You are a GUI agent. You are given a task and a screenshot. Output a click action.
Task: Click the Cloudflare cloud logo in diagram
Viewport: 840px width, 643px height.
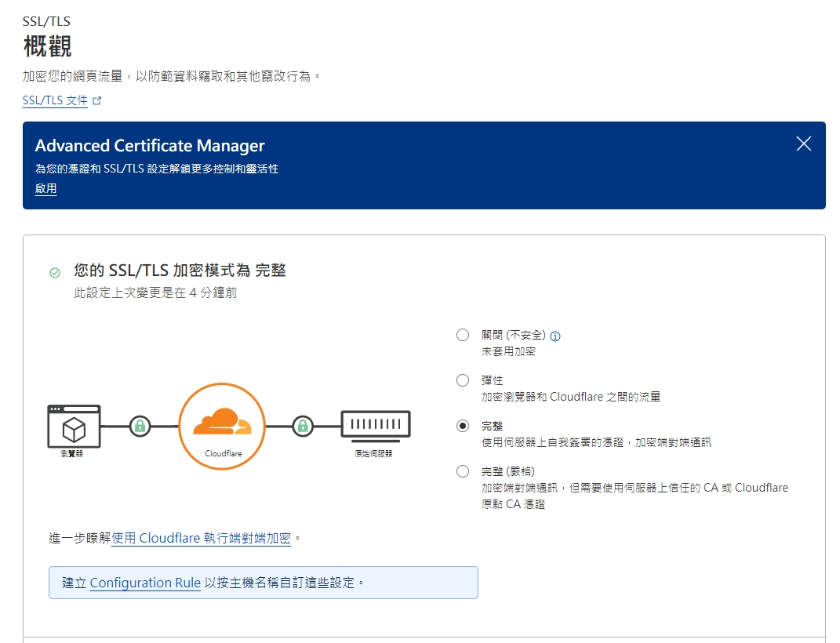[222, 422]
